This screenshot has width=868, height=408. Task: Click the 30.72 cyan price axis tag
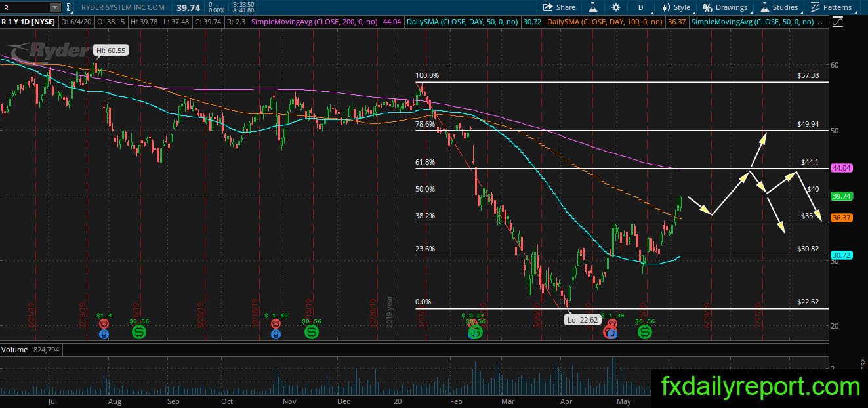coord(841,255)
